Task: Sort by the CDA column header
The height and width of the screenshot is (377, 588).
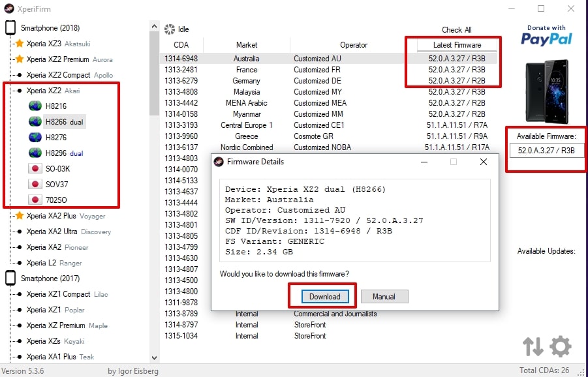Action: (181, 45)
